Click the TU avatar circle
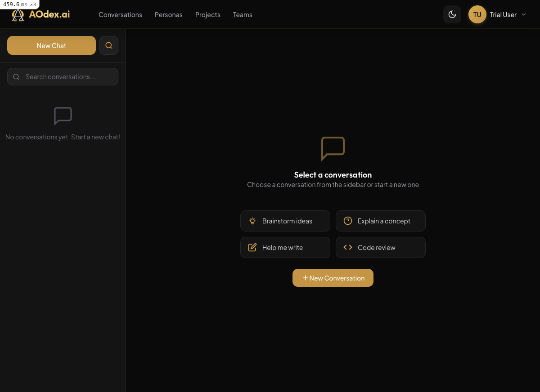 click(x=477, y=14)
